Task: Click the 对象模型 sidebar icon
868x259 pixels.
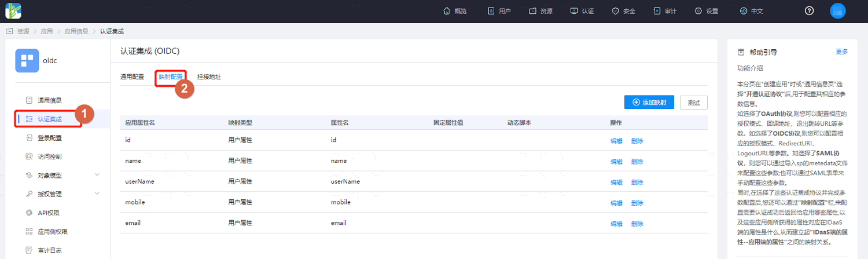Action: click(x=29, y=175)
